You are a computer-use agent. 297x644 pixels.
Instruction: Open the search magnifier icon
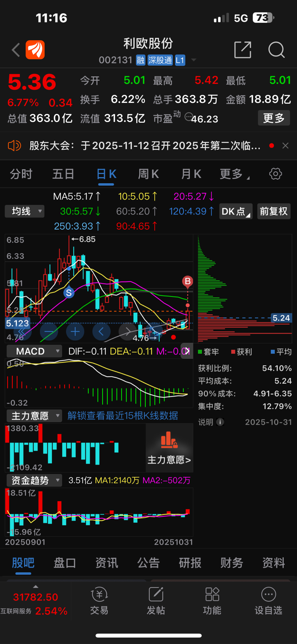click(x=277, y=50)
